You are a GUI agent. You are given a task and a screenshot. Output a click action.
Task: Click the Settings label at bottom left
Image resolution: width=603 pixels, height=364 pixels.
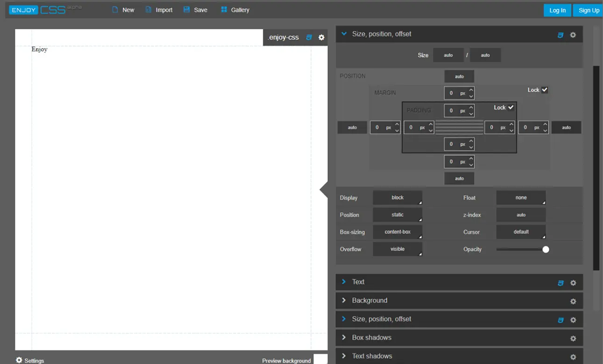pos(34,361)
